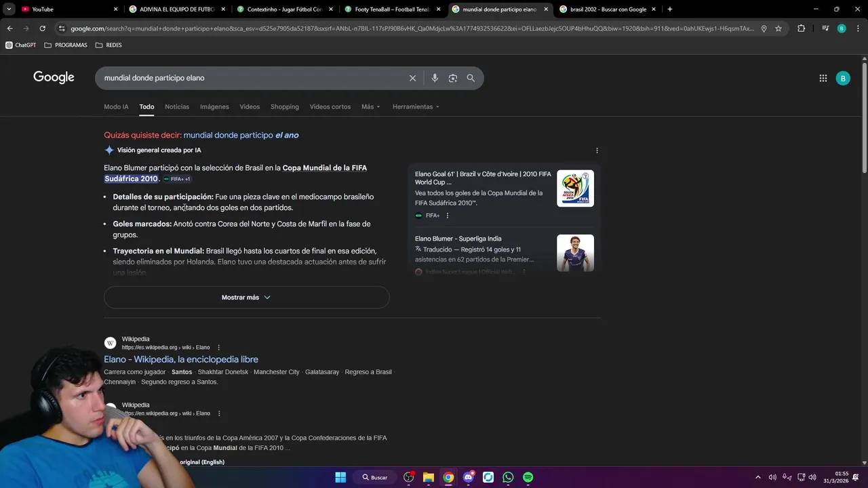This screenshot has height=488, width=868.
Task: Expand AI overview with Mostrar más
Action: click(247, 298)
